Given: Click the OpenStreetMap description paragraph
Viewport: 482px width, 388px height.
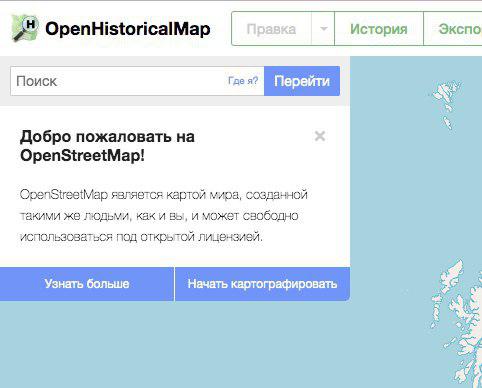Looking at the screenshot, I should [x=163, y=216].
